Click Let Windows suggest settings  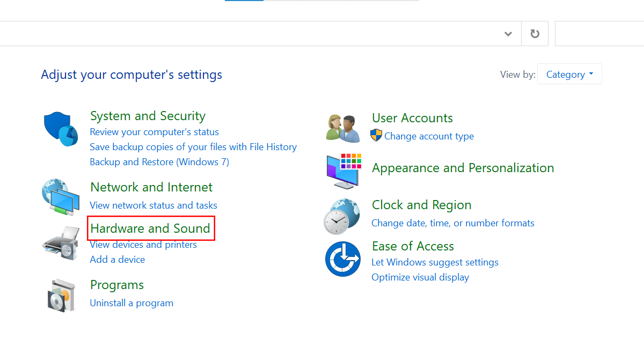[435, 262]
